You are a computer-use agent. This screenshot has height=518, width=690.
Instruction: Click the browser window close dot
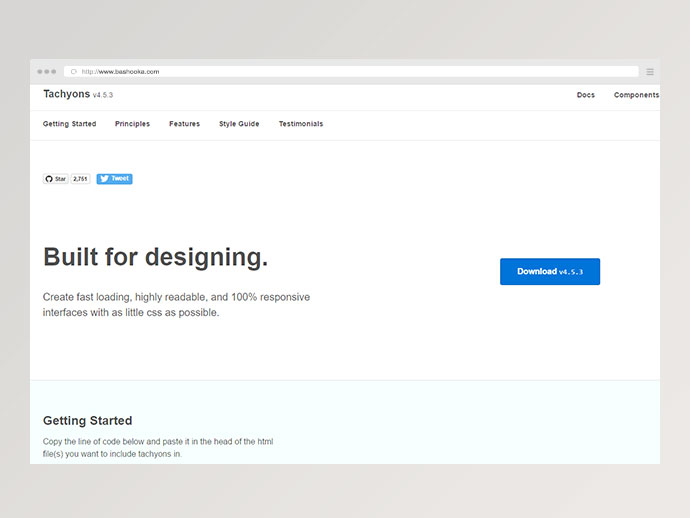click(x=40, y=71)
